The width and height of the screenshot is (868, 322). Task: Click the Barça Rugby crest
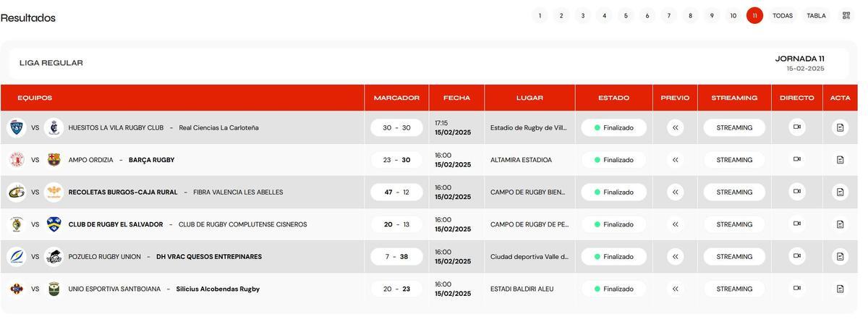pyautogui.click(x=54, y=160)
